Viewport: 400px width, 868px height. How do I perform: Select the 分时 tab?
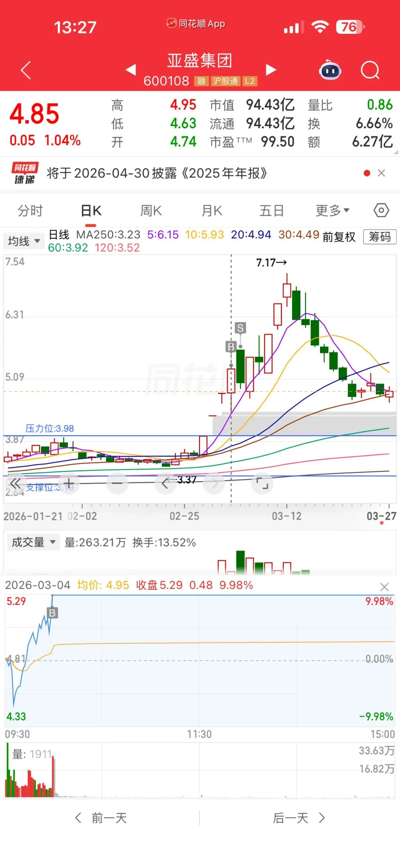[x=30, y=211]
